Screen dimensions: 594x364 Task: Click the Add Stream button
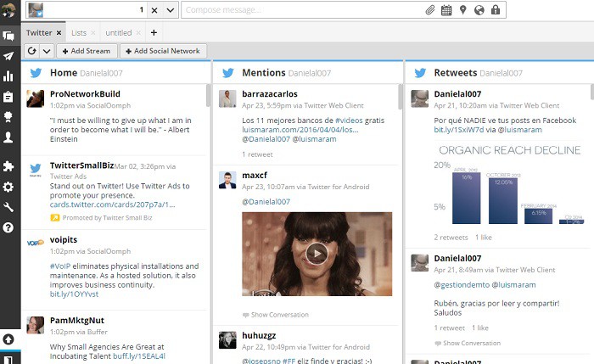tap(87, 51)
